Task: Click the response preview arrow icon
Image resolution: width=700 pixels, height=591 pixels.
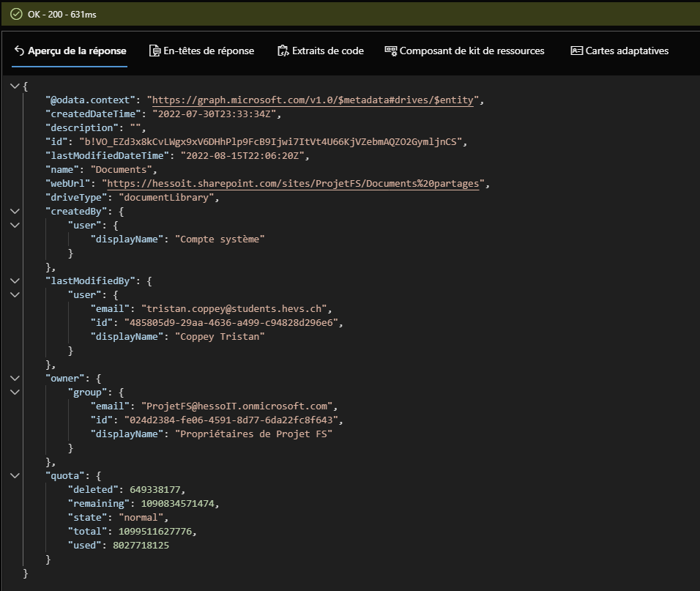Action: click(x=19, y=51)
